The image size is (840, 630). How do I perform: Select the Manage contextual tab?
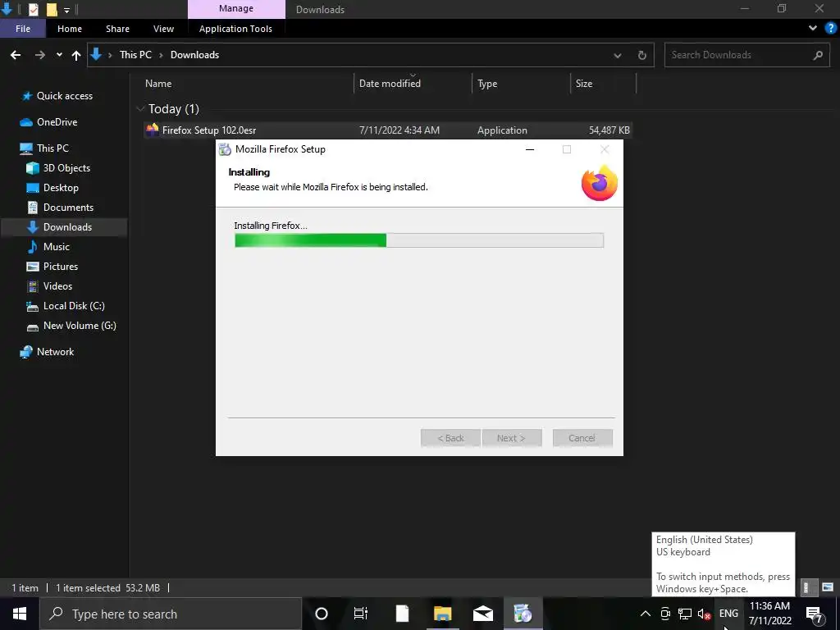(x=236, y=8)
